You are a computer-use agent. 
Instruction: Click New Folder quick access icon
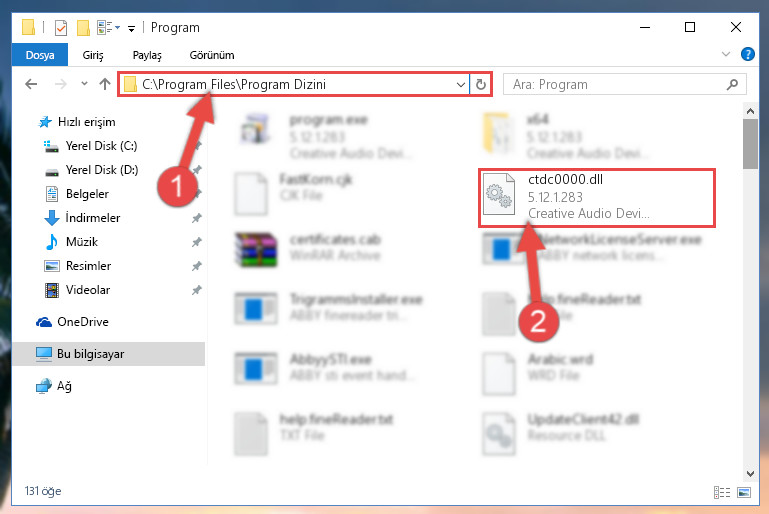point(83,27)
